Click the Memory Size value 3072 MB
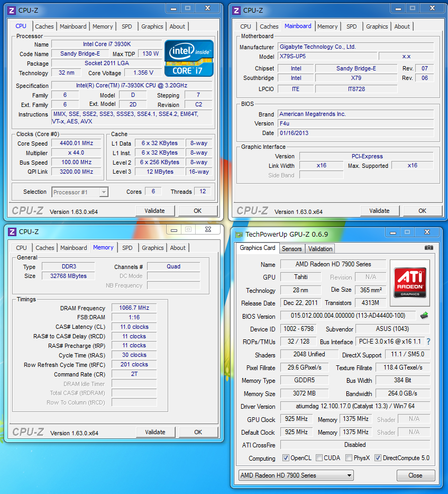The width and height of the screenshot is (448, 494). [x=304, y=393]
